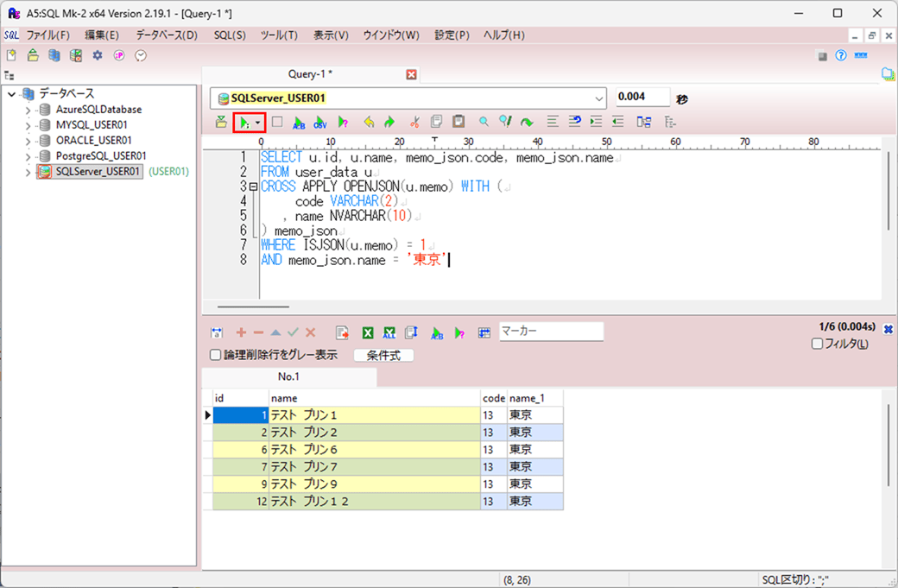
Task: Open the データベース(D) menu
Action: coord(167,35)
